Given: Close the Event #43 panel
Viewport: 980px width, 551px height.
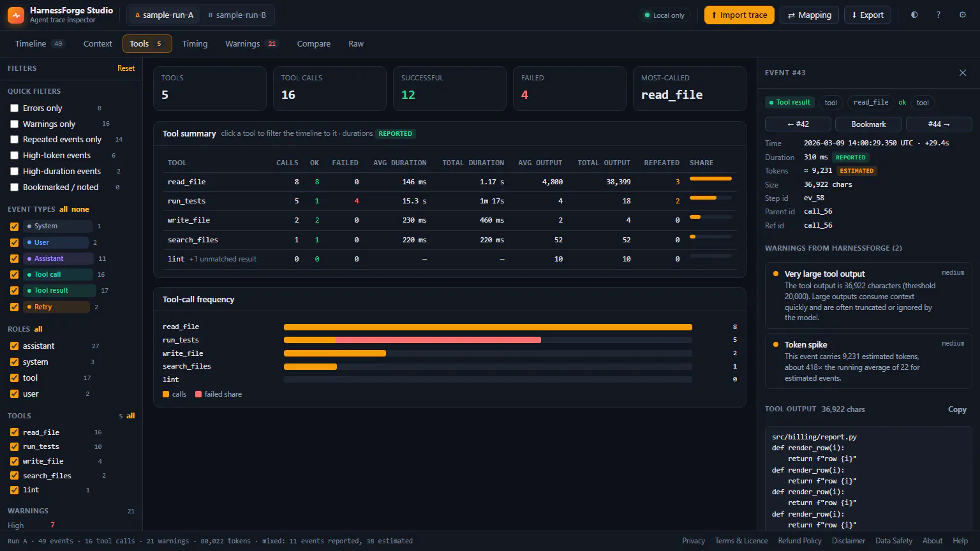Looking at the screenshot, I should pyautogui.click(x=963, y=73).
